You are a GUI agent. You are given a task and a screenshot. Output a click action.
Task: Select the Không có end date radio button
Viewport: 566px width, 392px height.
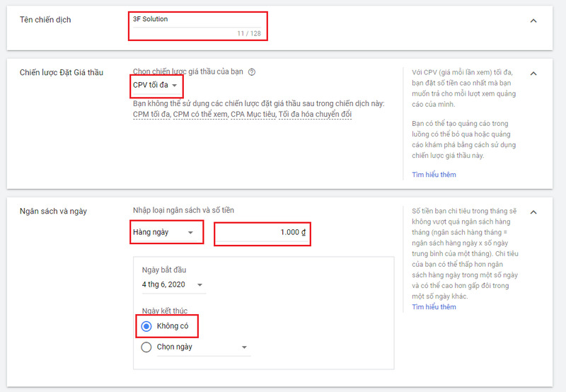pyautogui.click(x=146, y=326)
